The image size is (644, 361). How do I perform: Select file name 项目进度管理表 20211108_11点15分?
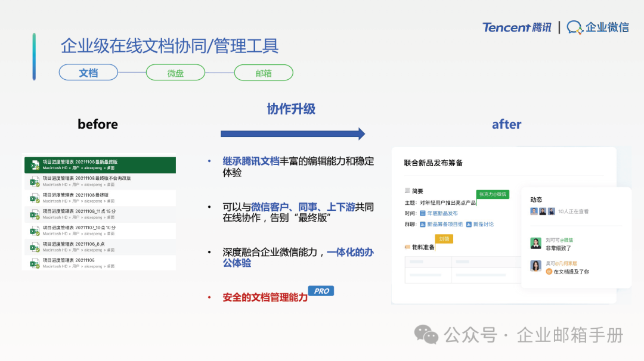tap(79, 211)
